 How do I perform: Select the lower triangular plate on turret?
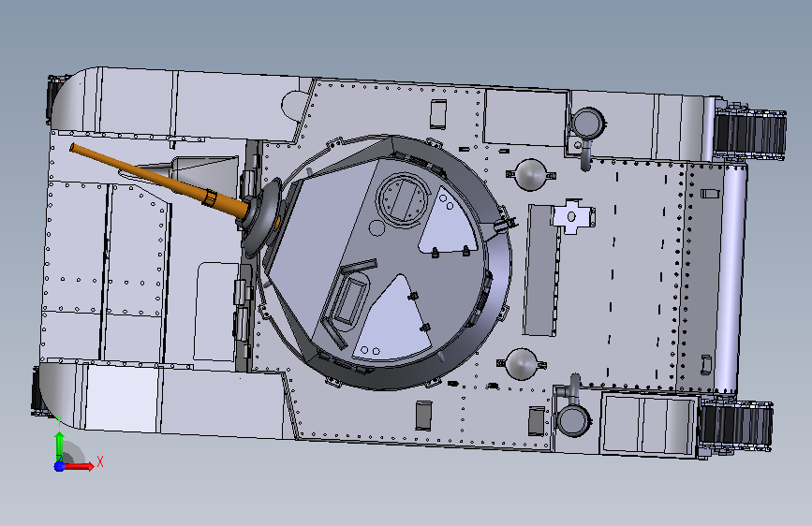click(x=394, y=317)
